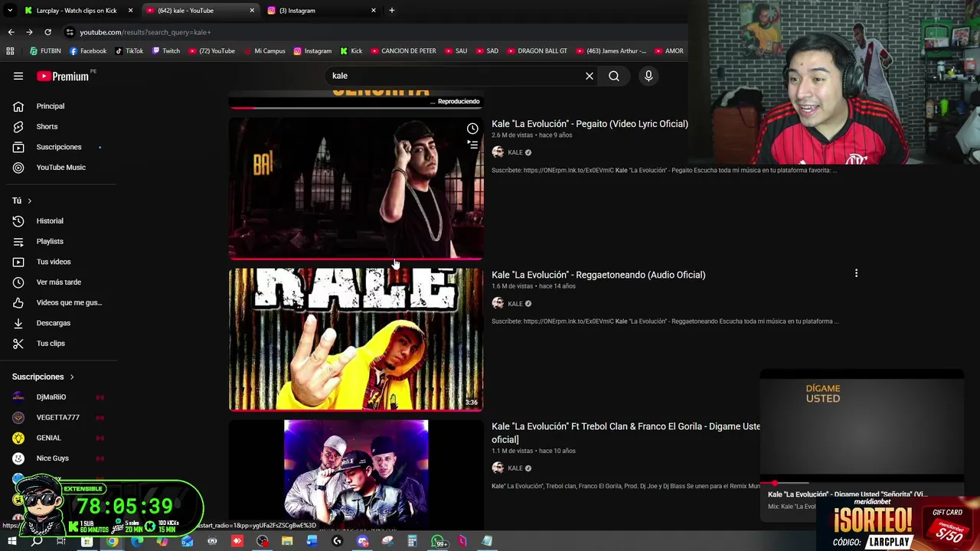The height and width of the screenshot is (551, 980).
Task: Open TikTok bookmark
Action: (x=129, y=51)
